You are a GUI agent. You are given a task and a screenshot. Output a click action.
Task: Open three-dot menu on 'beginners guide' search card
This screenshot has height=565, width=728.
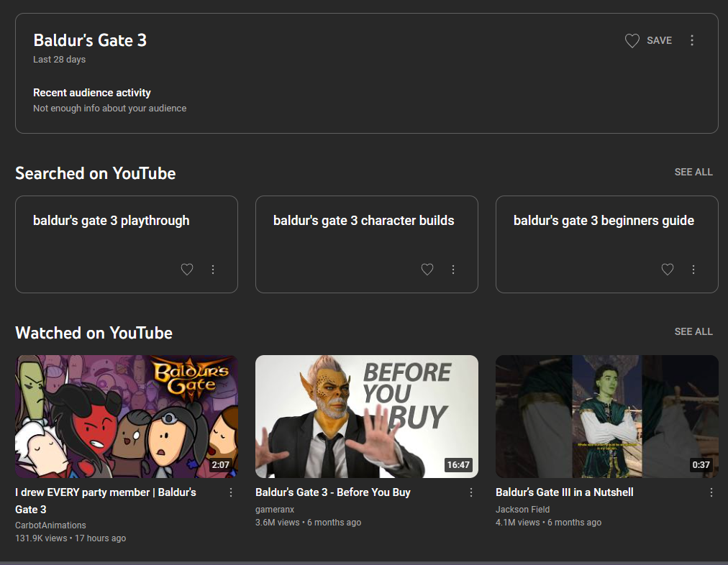(x=693, y=270)
